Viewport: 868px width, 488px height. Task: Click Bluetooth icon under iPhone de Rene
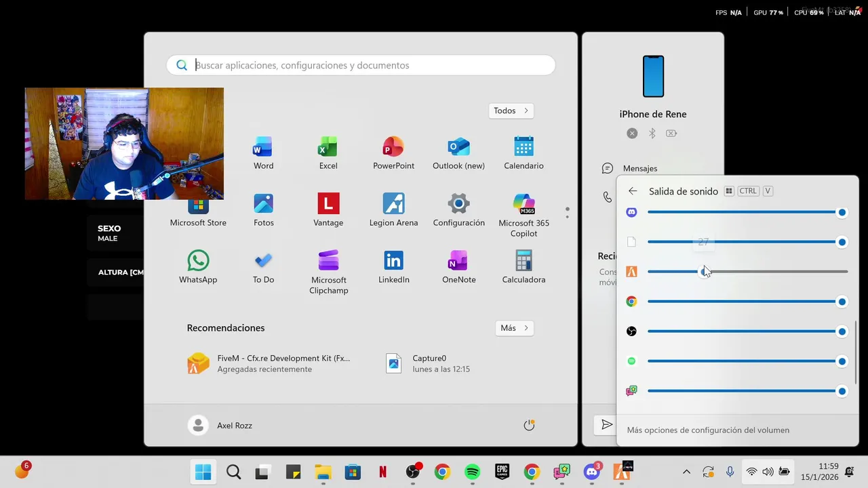pyautogui.click(x=652, y=134)
